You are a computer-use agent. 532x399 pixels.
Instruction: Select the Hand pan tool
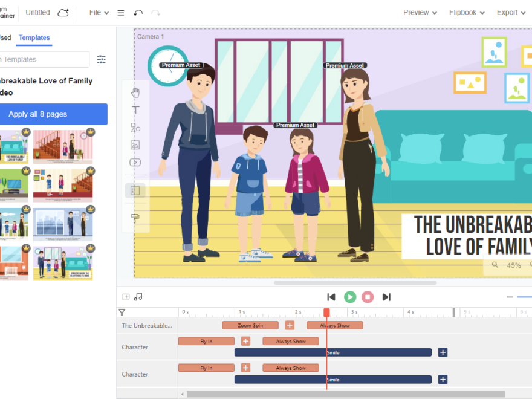coord(135,92)
